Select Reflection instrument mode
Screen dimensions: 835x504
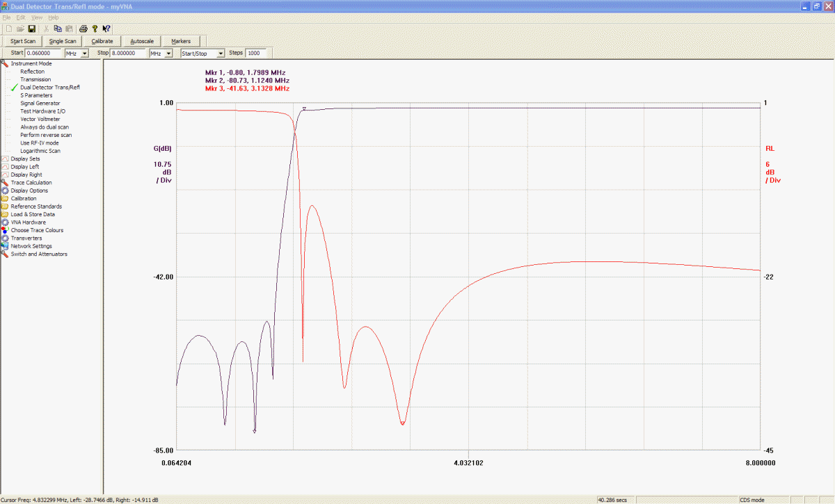point(32,72)
